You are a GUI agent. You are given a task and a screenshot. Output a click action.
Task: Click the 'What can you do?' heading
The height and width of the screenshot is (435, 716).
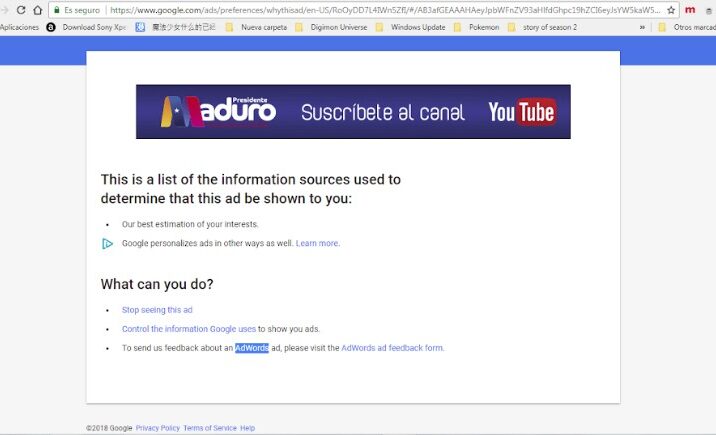(157, 284)
